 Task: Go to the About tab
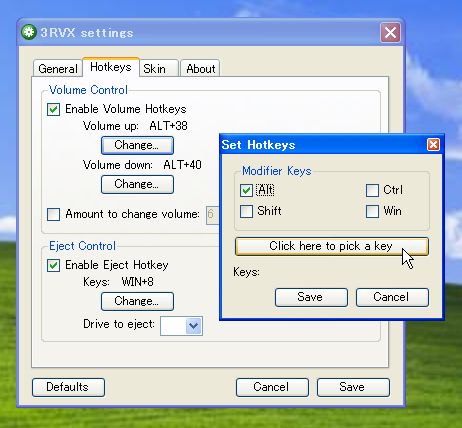coord(200,69)
